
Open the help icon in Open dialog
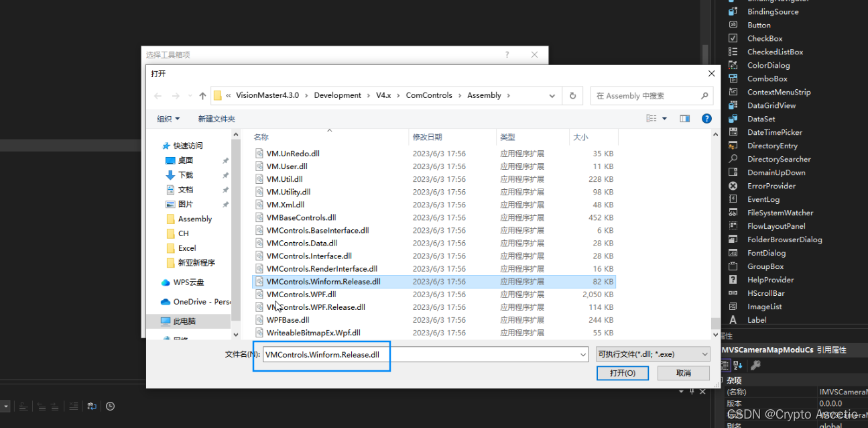(706, 119)
